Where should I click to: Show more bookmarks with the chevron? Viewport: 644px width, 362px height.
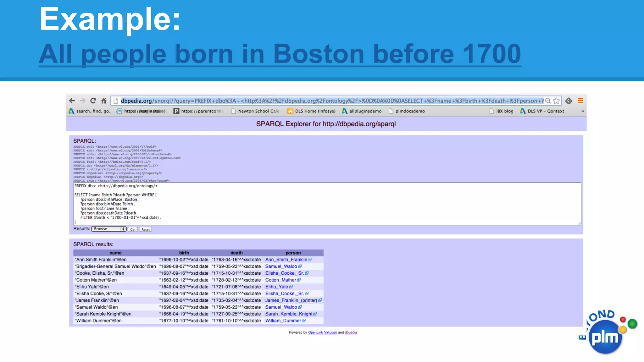click(x=583, y=111)
